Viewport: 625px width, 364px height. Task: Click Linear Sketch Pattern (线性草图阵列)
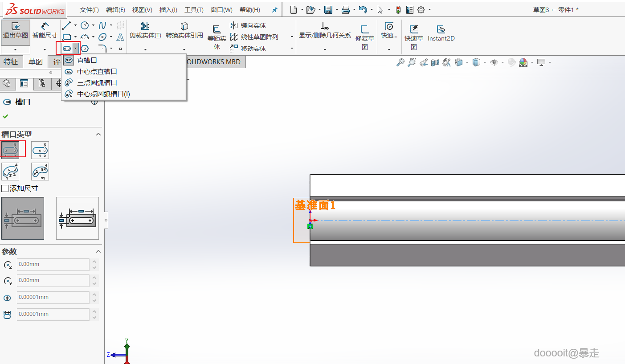[254, 37]
